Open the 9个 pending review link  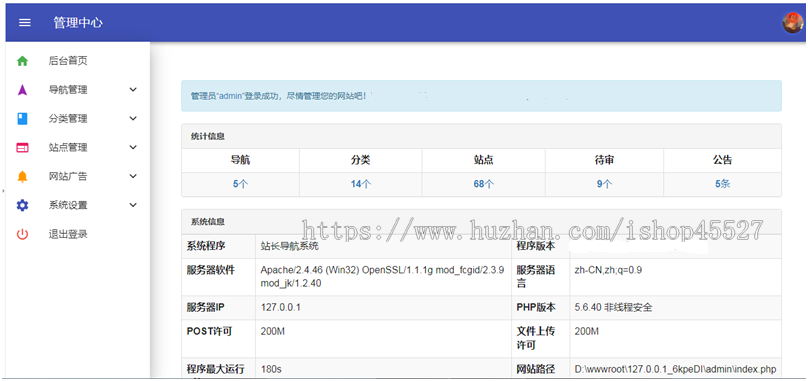(x=604, y=184)
